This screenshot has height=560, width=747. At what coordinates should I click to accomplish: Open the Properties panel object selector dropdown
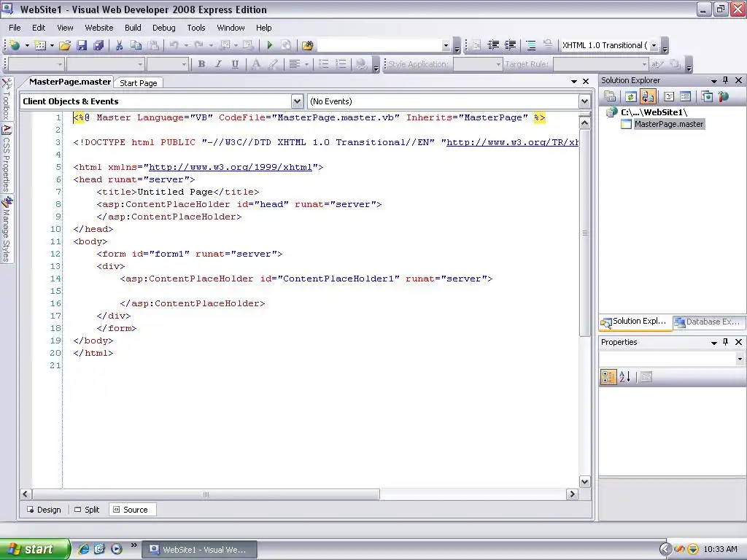(740, 359)
